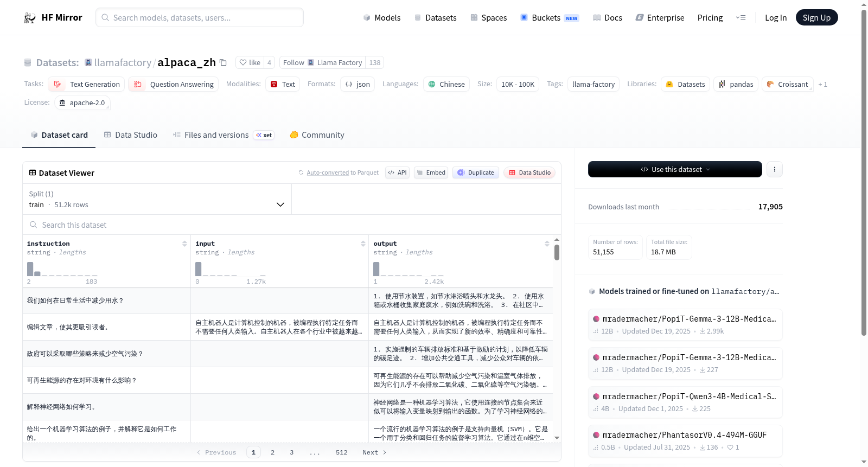868x467 pixels.
Task: Select the Text modality tag
Action: (283, 84)
